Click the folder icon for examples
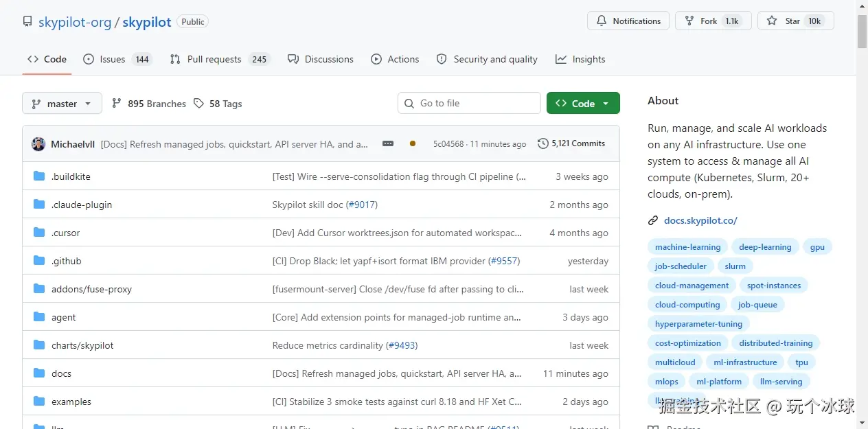Image resolution: width=868 pixels, height=429 pixels. pos(39,402)
